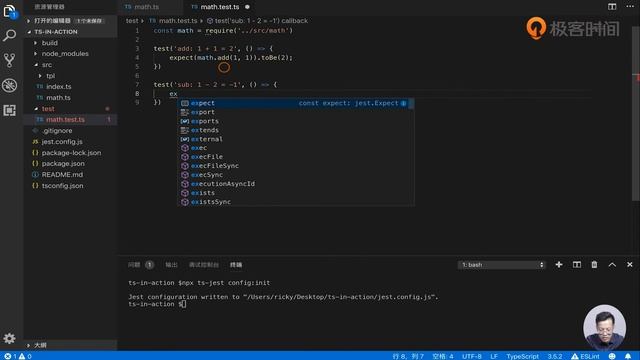Image resolution: width=640 pixels, height=360 pixels.
Task: Select math.test.ts in the file tree
Action: click(70, 120)
